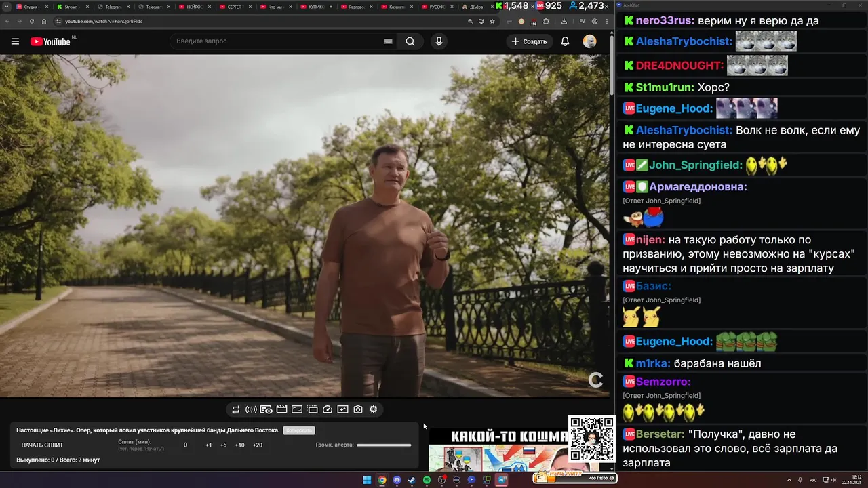Click the volume booster wave icon under player
Image resolution: width=868 pixels, height=488 pixels.
pyautogui.click(x=251, y=409)
